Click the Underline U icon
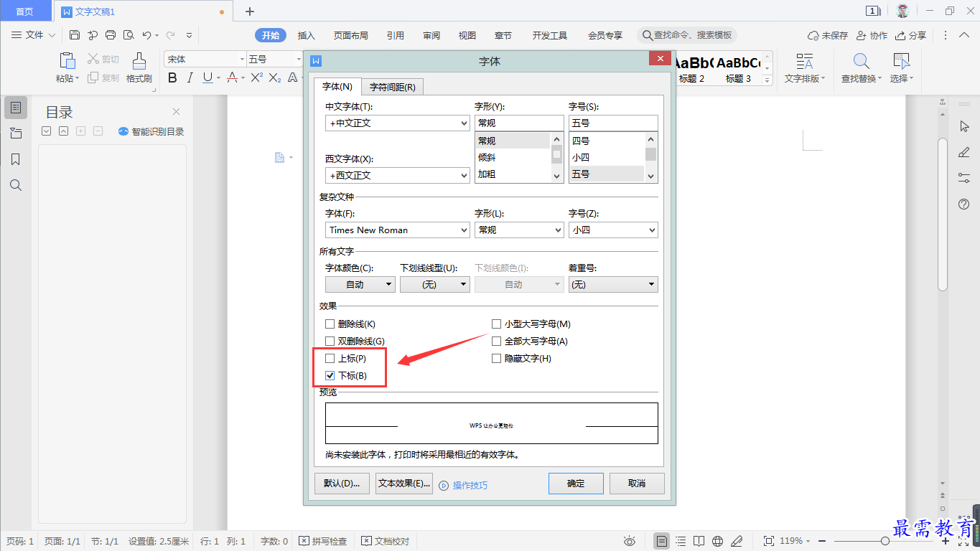 pyautogui.click(x=207, y=77)
